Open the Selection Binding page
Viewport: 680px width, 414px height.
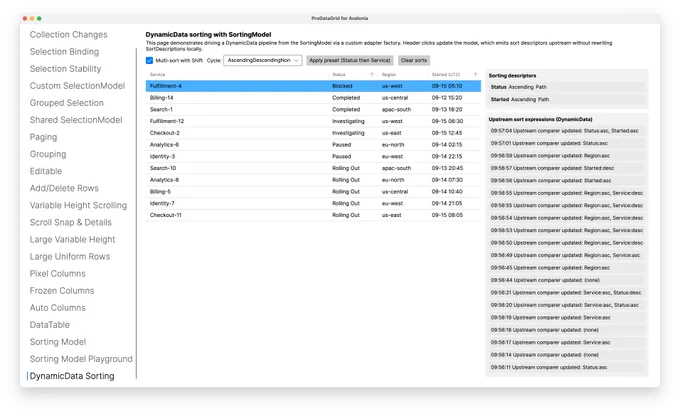coord(64,52)
